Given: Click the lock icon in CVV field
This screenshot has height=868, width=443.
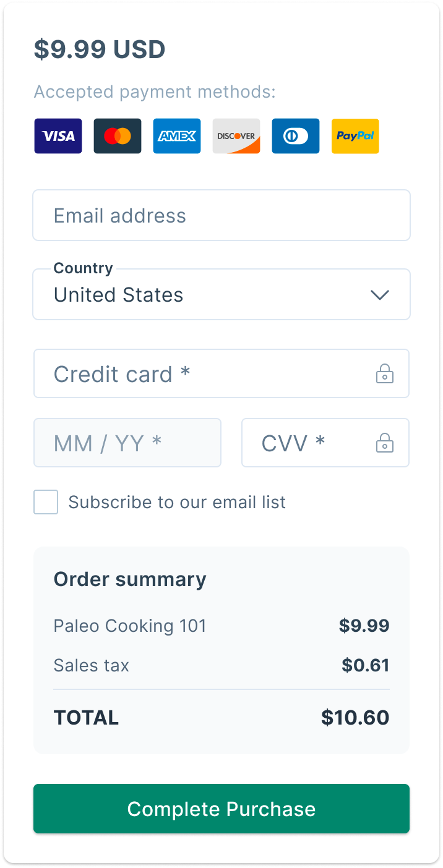Looking at the screenshot, I should tap(385, 443).
